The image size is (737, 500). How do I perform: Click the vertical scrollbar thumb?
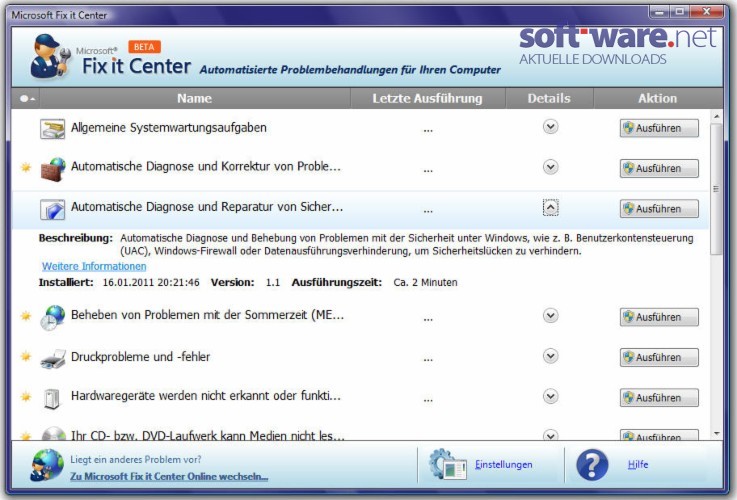tap(716, 189)
